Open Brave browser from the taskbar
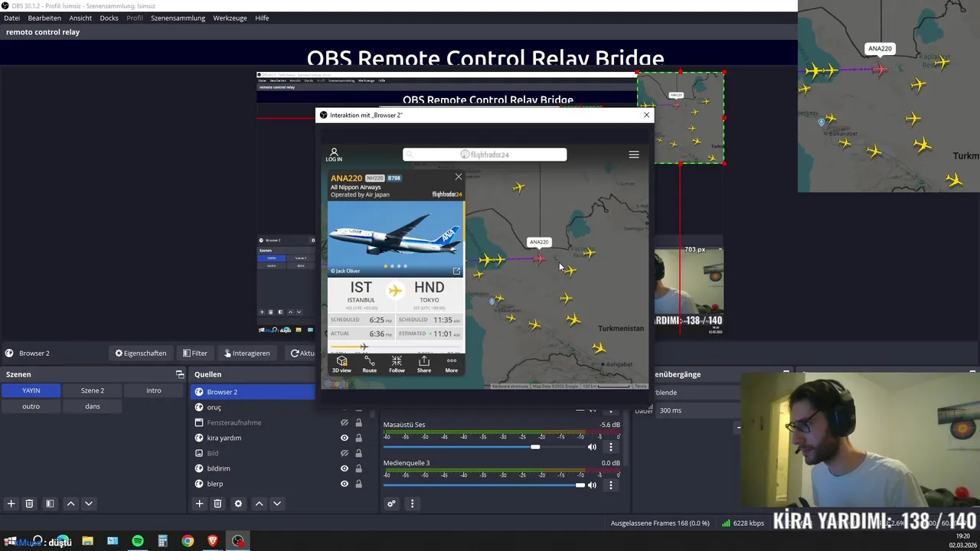This screenshot has width=980, height=551. tap(213, 541)
